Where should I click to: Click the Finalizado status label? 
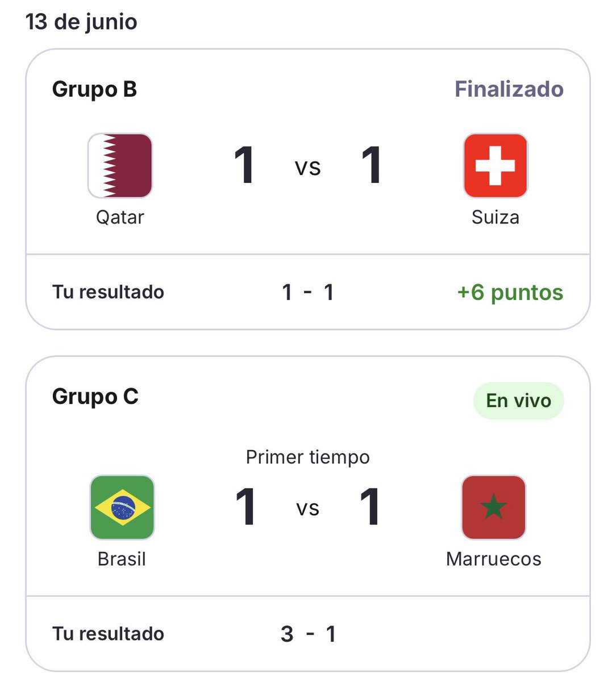(509, 89)
